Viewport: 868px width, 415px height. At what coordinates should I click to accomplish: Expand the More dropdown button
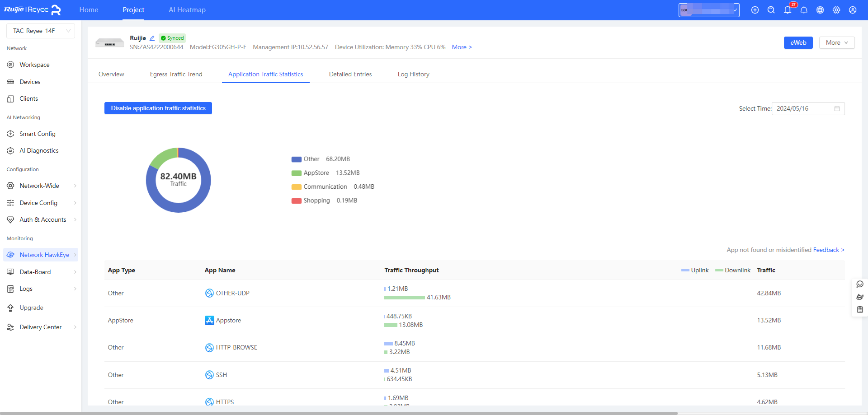pyautogui.click(x=836, y=42)
